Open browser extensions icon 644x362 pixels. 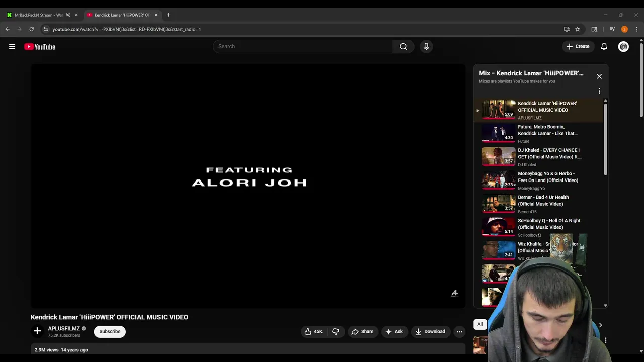pyautogui.click(x=594, y=29)
